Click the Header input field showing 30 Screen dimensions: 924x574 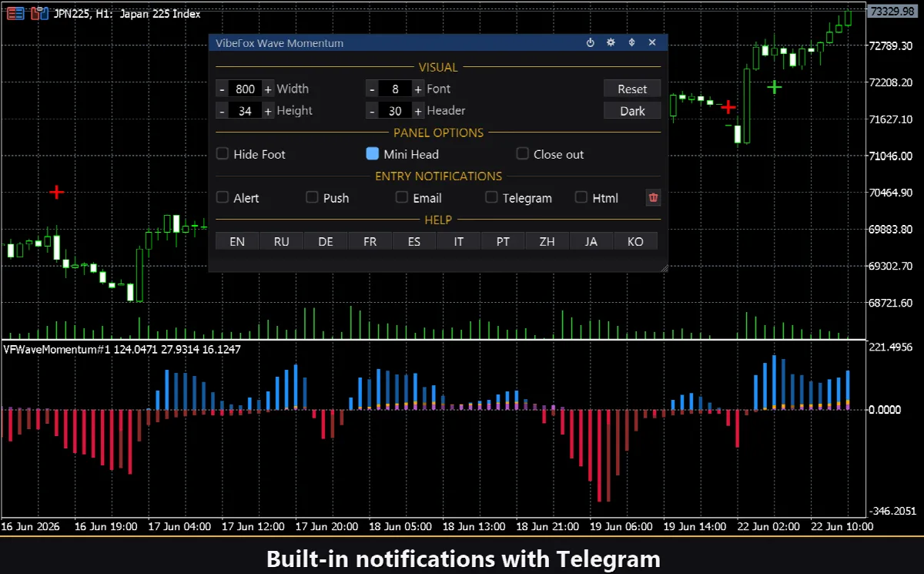(x=395, y=111)
